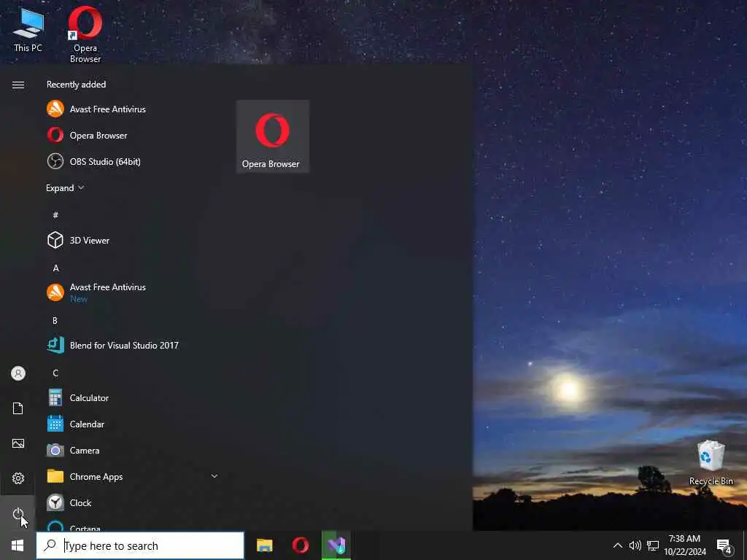Jump to the A letter group header
The image size is (747, 560).
pos(55,268)
